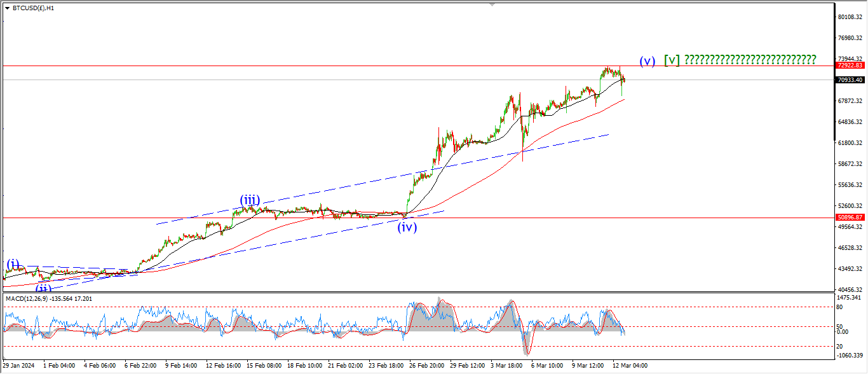This screenshot has width=868, height=374.
Task: Select the green [v] question marks label
Action: click(x=740, y=60)
